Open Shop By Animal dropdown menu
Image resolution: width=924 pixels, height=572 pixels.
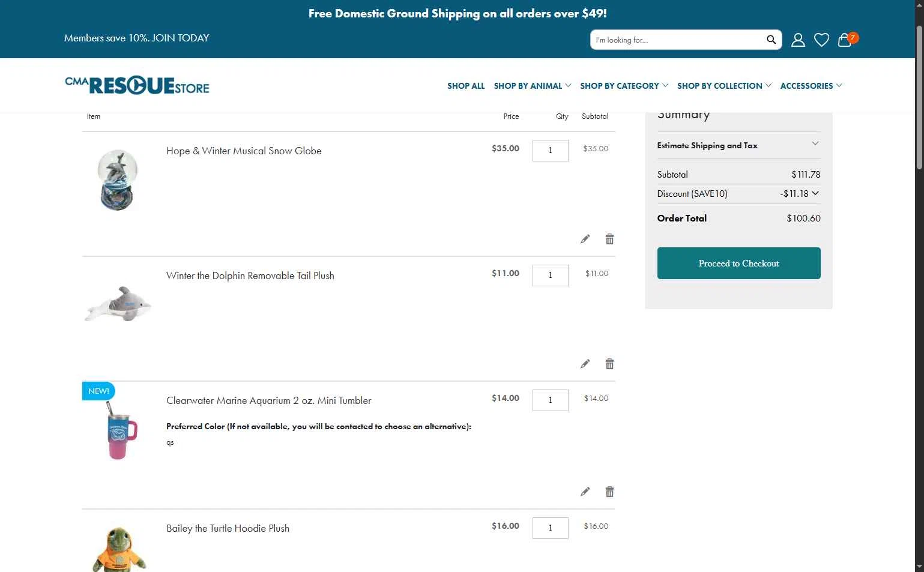coord(532,86)
